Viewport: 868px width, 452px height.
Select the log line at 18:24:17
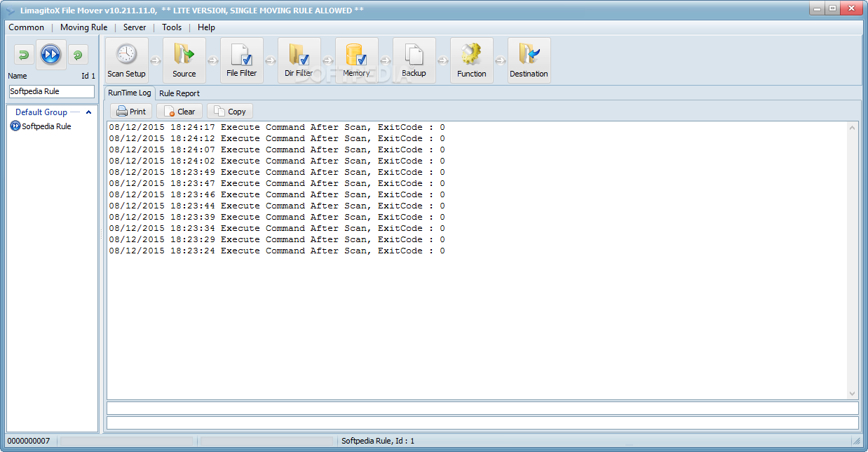(277, 127)
